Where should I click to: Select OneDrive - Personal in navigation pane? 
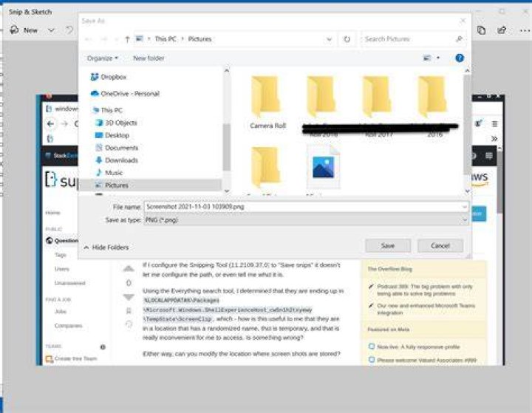click(125, 93)
